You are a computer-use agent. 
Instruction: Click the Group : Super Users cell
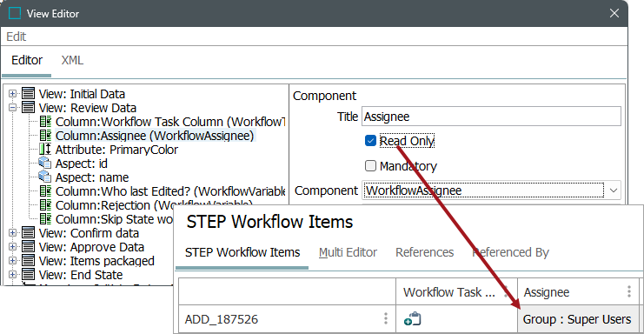coord(577,319)
